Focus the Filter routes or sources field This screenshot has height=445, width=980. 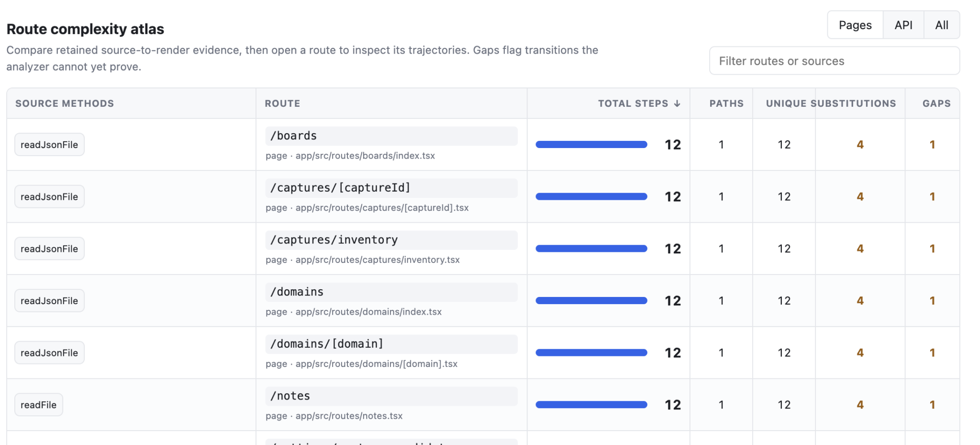tap(834, 61)
